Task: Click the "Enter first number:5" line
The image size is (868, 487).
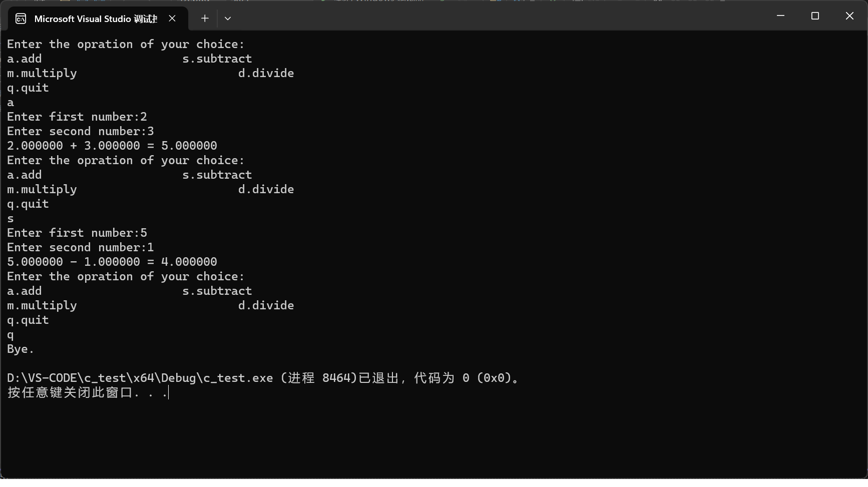Action: (77, 233)
